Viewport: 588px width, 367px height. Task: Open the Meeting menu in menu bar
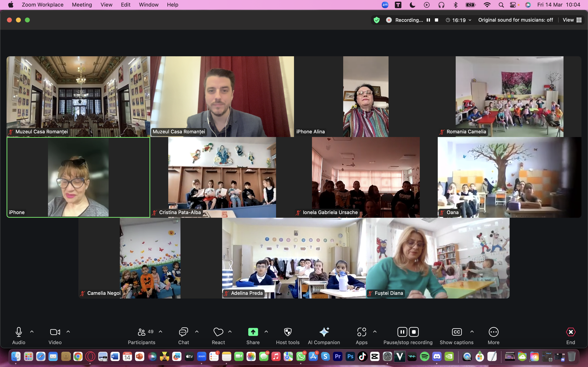(x=82, y=5)
